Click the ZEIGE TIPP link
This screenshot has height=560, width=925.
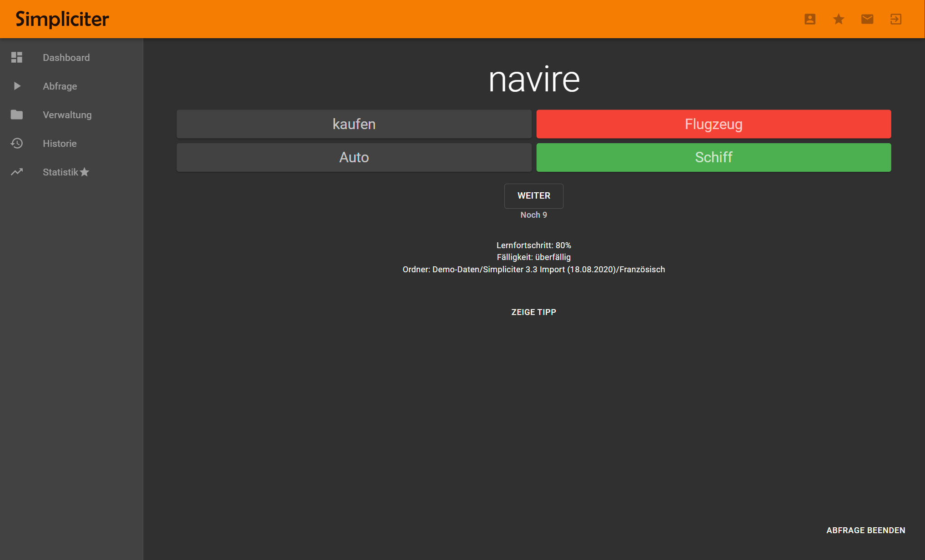pyautogui.click(x=533, y=312)
